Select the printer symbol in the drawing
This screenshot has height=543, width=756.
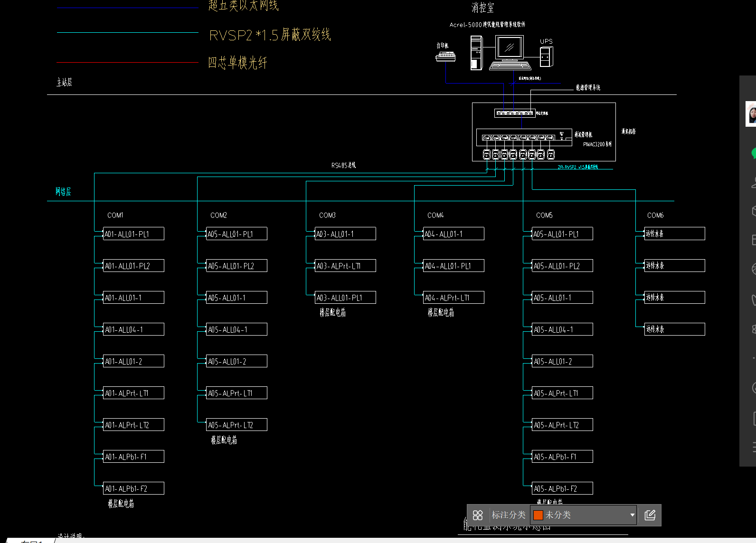[x=445, y=57]
